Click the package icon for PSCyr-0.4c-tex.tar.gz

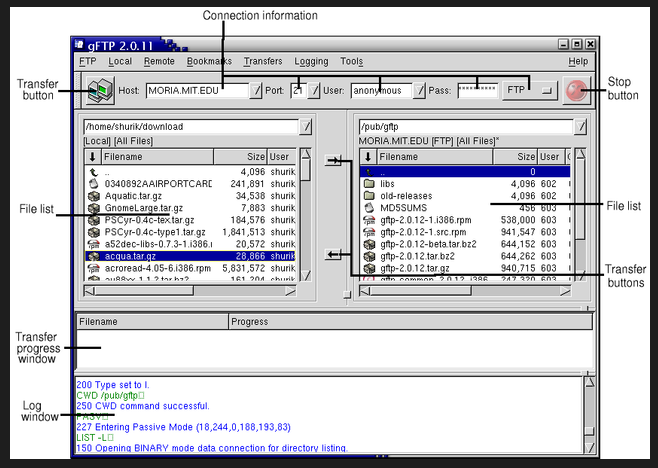point(94,220)
